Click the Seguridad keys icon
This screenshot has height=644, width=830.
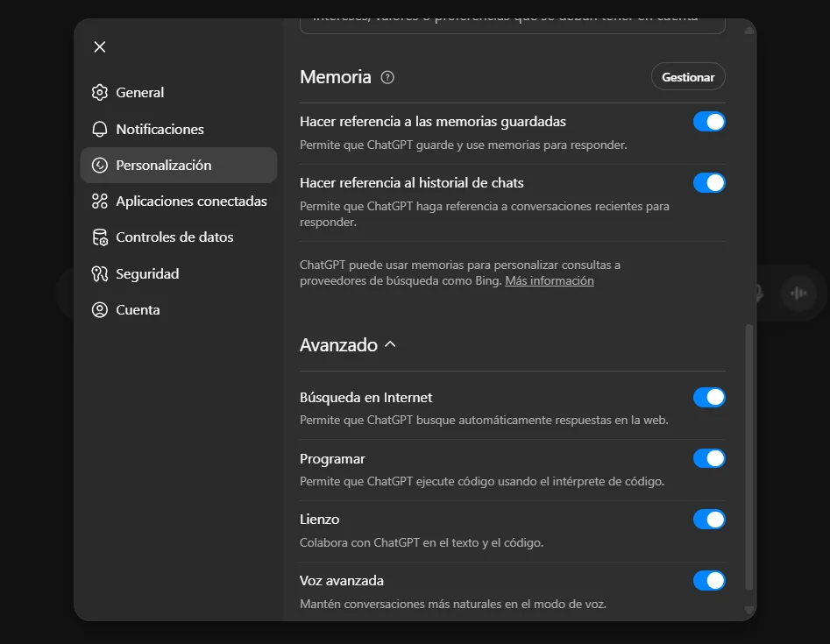100,274
